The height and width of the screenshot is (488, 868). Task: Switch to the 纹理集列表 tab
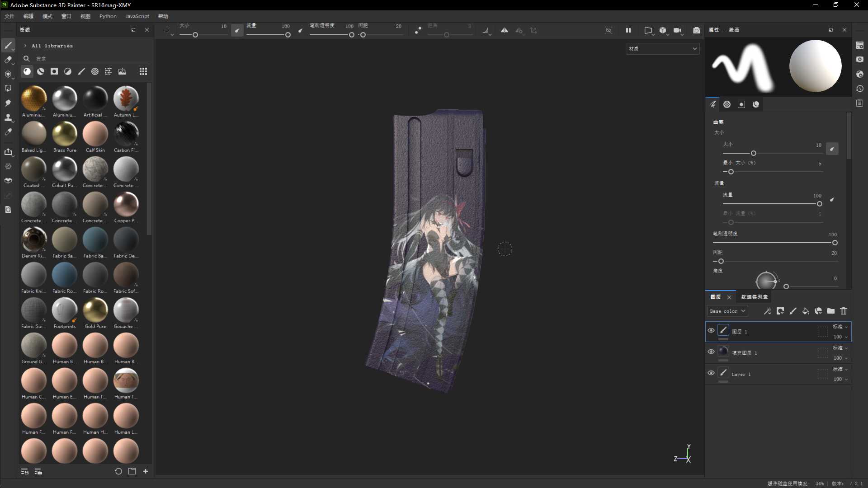(x=754, y=297)
